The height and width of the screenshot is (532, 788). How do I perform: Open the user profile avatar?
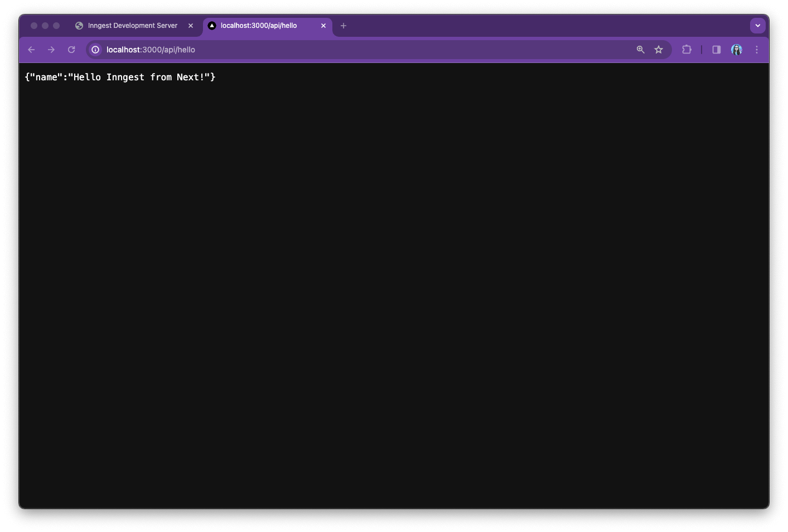click(x=737, y=50)
